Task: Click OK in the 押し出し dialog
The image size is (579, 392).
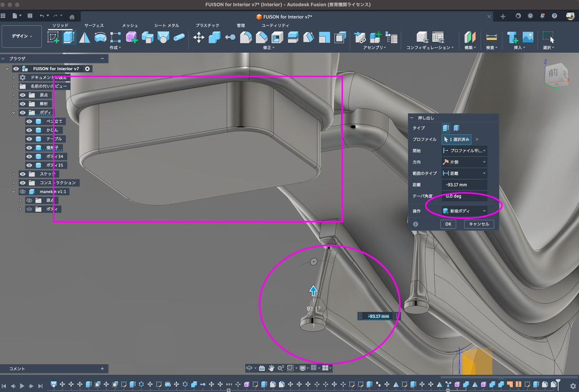Action: point(448,224)
